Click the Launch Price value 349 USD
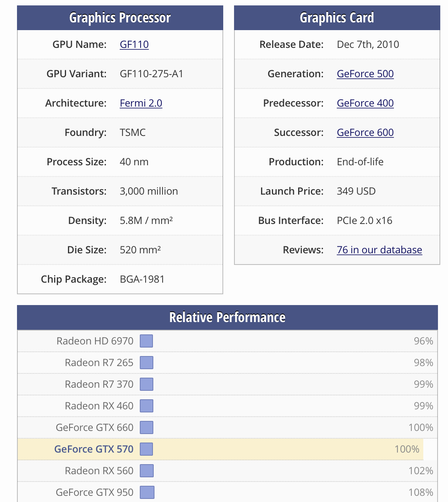 (x=356, y=191)
